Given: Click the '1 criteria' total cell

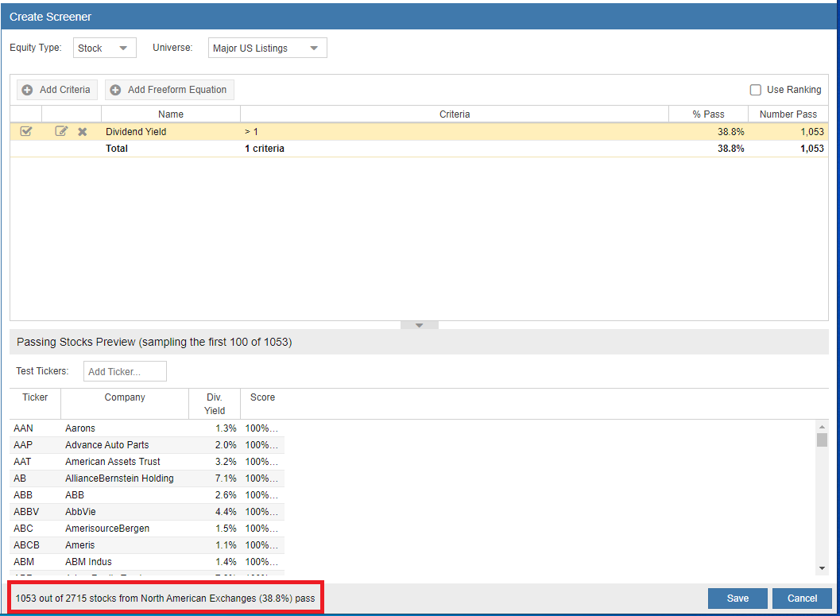Looking at the screenshot, I should pos(265,149).
